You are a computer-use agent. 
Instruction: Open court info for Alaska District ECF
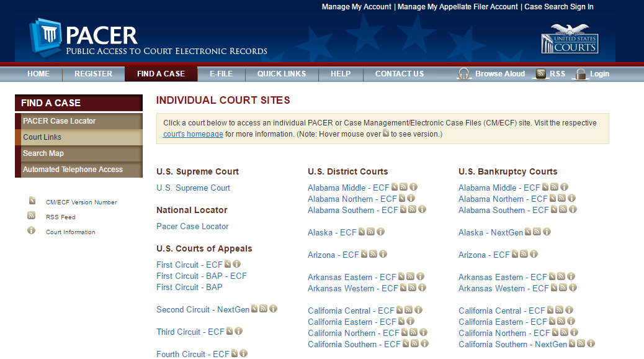click(381, 232)
